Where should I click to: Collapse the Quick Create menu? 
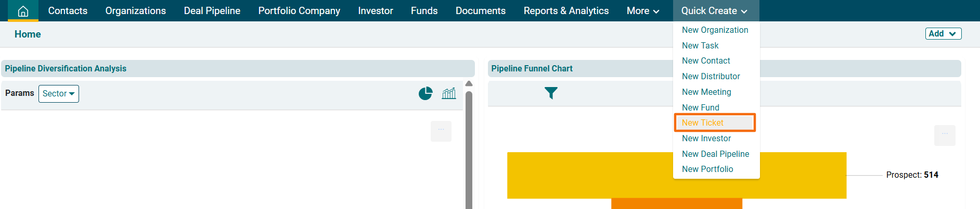pos(715,11)
